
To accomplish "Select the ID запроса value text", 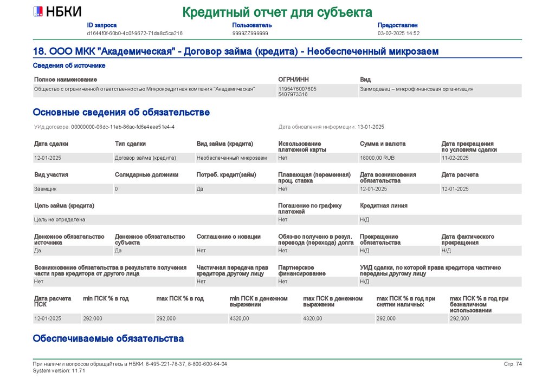I will tap(134, 33).
